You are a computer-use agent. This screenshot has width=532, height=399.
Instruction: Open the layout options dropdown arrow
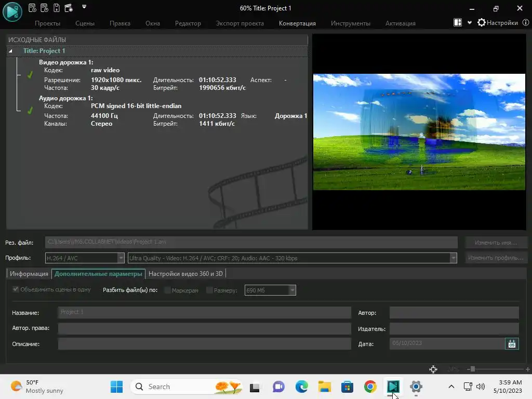click(x=470, y=23)
